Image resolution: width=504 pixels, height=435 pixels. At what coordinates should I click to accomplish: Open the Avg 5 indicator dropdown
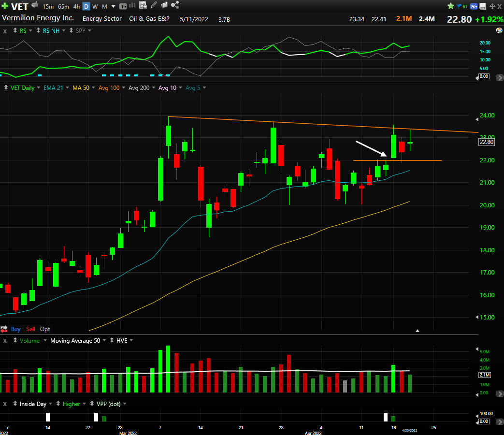click(204, 87)
